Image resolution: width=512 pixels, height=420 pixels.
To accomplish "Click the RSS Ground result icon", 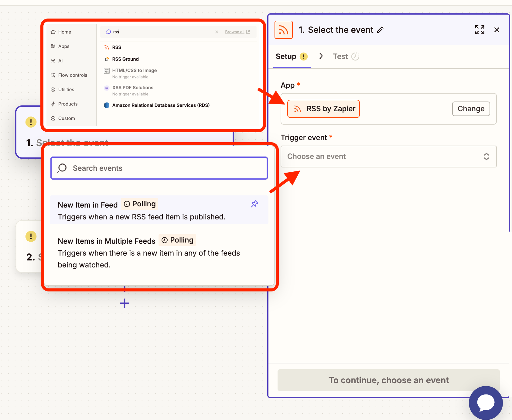I will pos(107,59).
